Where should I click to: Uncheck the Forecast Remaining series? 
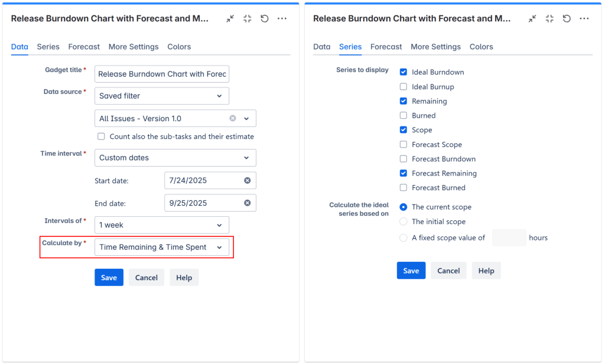tap(404, 173)
